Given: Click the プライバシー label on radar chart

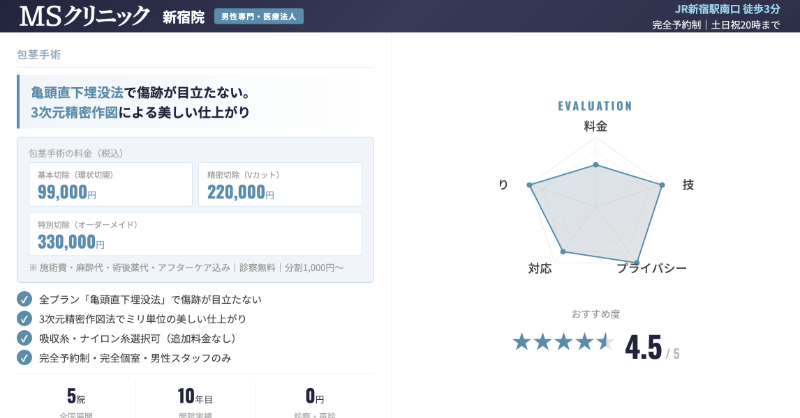Looking at the screenshot, I should [x=651, y=268].
